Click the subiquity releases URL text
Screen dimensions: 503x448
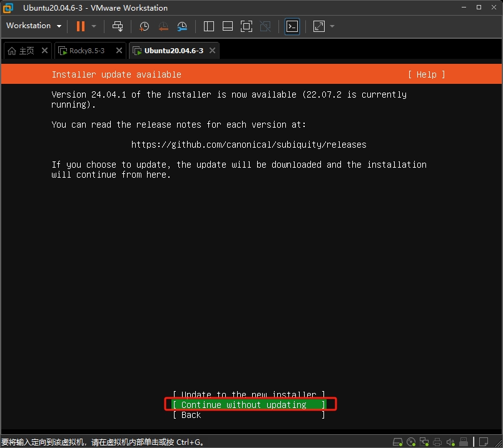(x=248, y=145)
